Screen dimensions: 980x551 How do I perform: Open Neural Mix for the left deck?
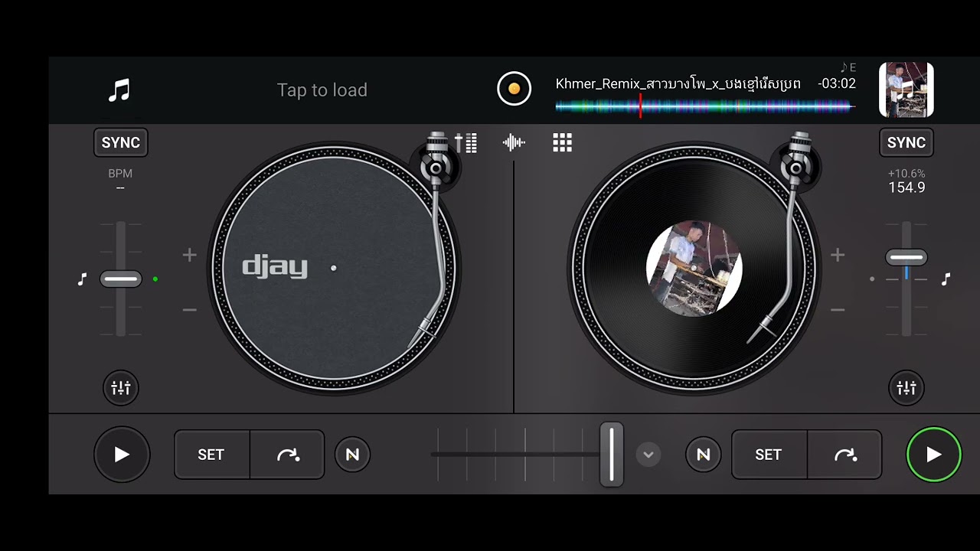pyautogui.click(x=352, y=455)
